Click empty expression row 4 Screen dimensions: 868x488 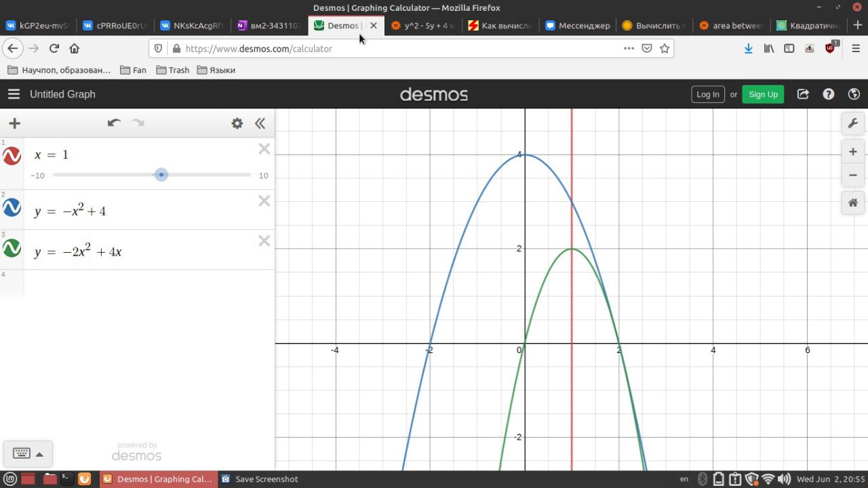149,285
